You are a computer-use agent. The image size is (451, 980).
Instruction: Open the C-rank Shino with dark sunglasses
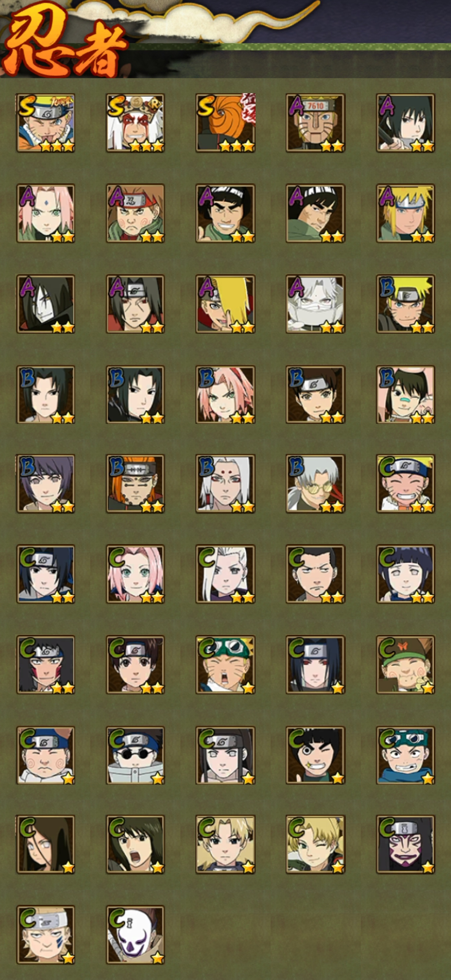(135, 755)
